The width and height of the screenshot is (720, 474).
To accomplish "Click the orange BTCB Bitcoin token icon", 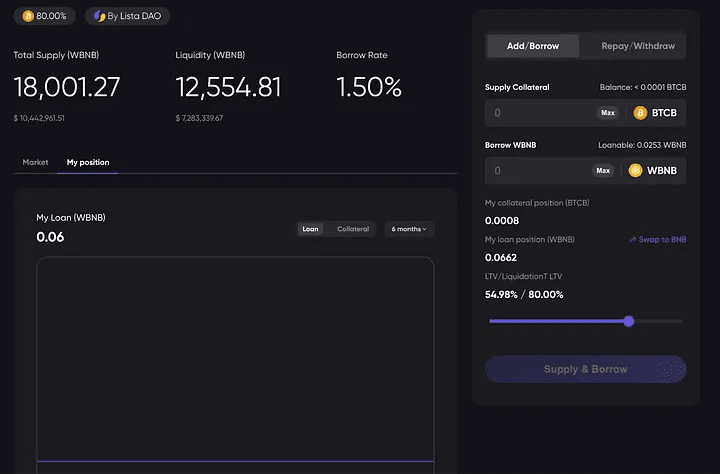I will [640, 113].
